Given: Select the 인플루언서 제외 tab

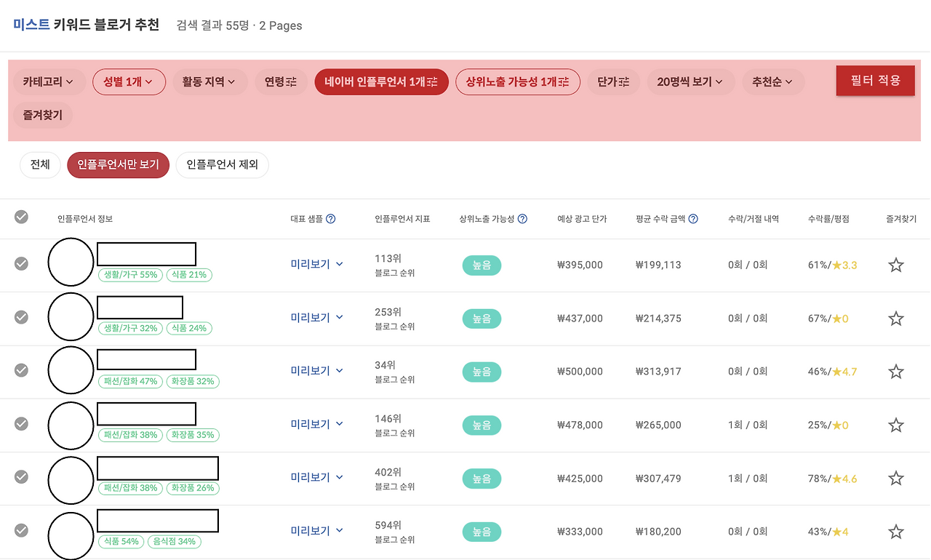Looking at the screenshot, I should coord(222,164).
